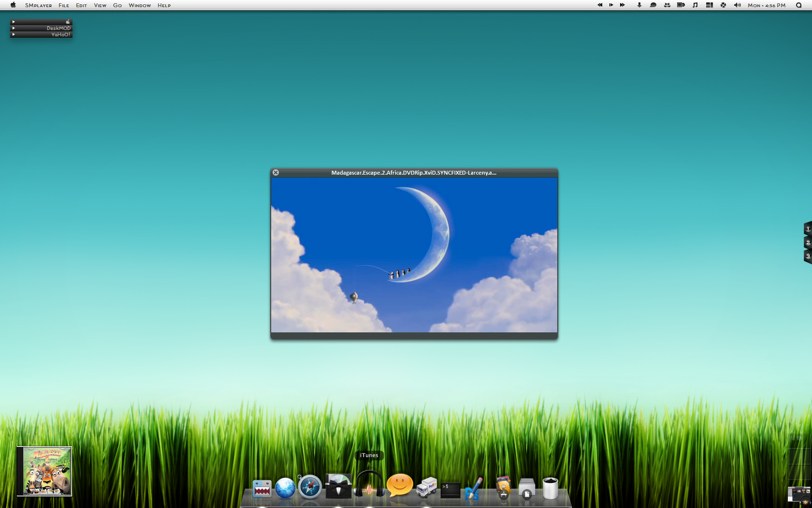The image size is (812, 508).
Task: Expand the Apple-logo row in the desktop widget
Action: [x=14, y=22]
